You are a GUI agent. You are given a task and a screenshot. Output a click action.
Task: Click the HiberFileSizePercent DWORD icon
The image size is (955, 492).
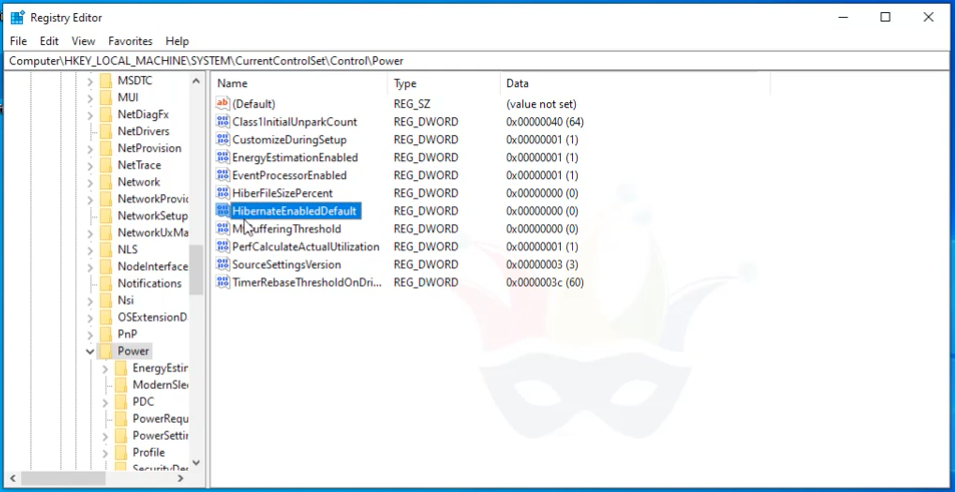(223, 193)
